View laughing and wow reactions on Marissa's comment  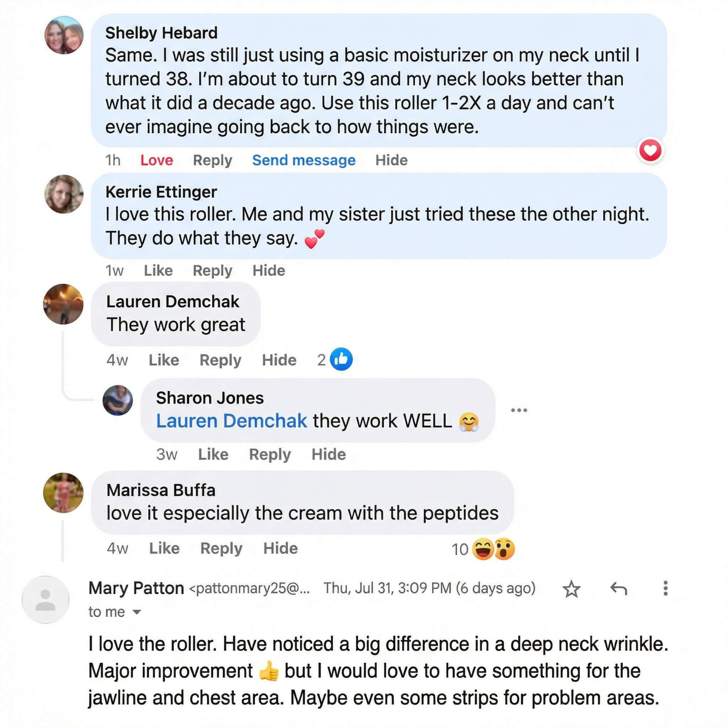click(x=493, y=550)
